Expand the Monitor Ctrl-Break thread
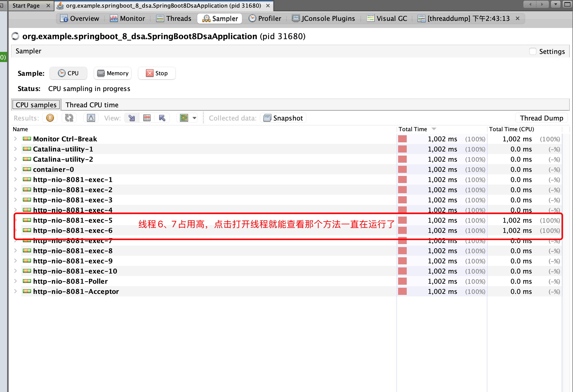Viewport: 573px width, 392px height. (16, 139)
